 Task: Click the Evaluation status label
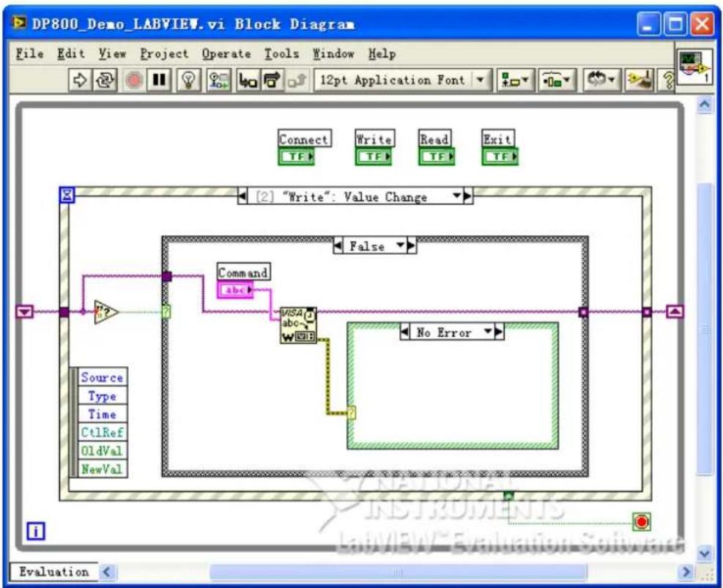pyautogui.click(x=54, y=572)
